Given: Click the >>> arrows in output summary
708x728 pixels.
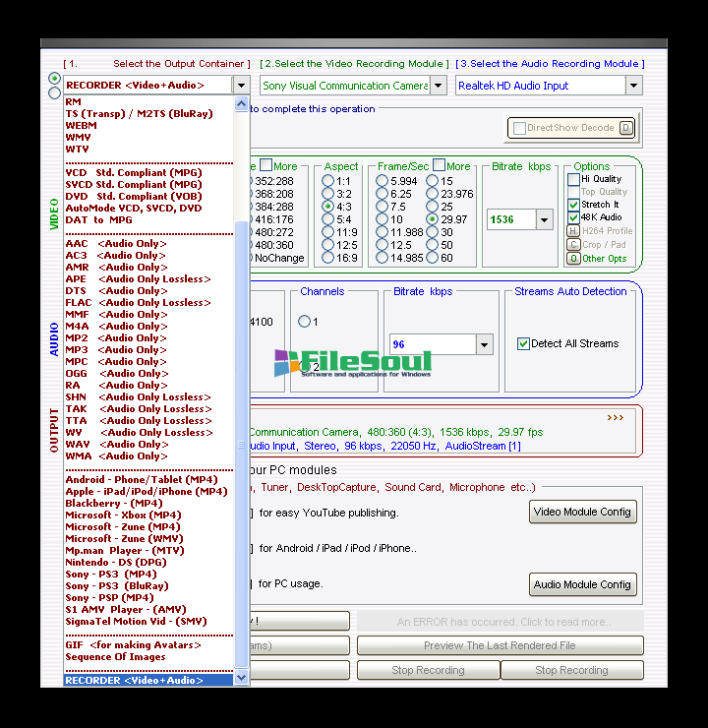Looking at the screenshot, I should [615, 418].
